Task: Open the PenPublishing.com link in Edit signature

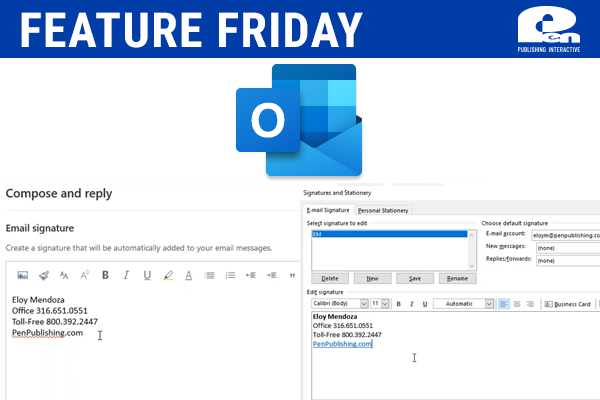Action: pyautogui.click(x=342, y=344)
